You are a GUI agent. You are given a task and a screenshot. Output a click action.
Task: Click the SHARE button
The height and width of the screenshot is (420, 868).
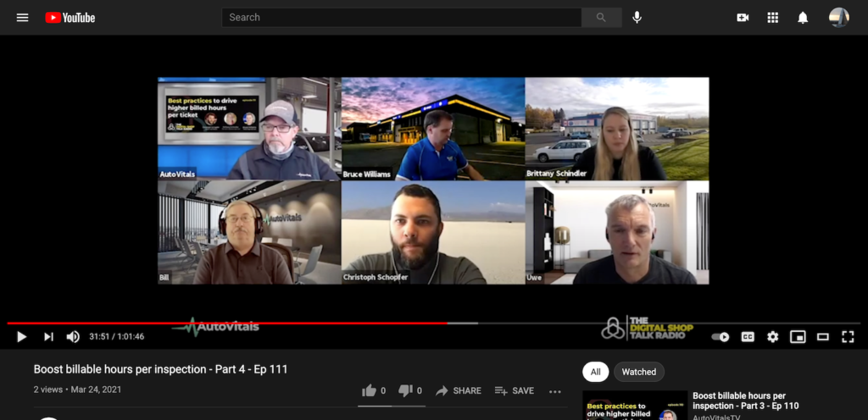point(459,390)
